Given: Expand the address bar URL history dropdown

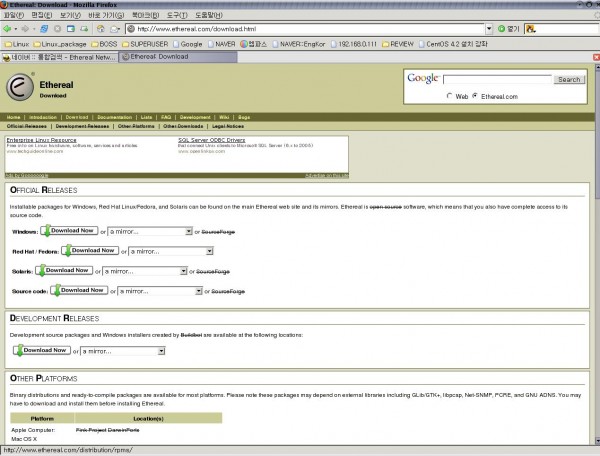Looking at the screenshot, I should point(489,29).
